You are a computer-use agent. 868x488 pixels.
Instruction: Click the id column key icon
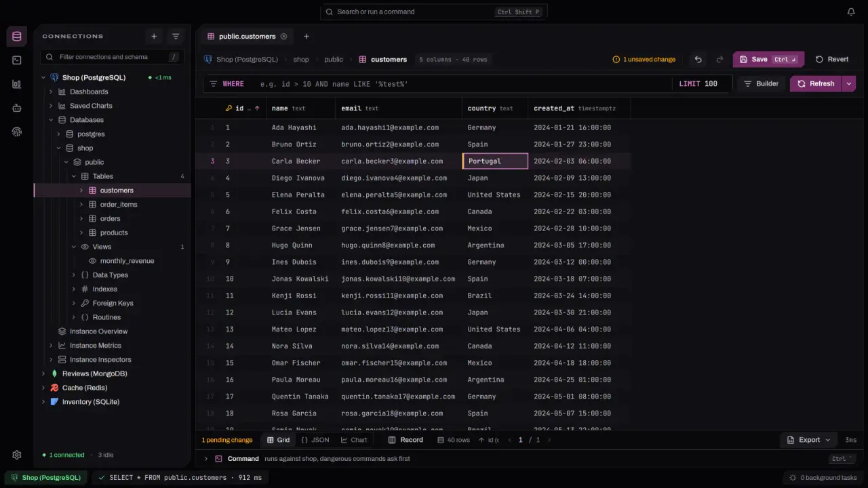229,108
